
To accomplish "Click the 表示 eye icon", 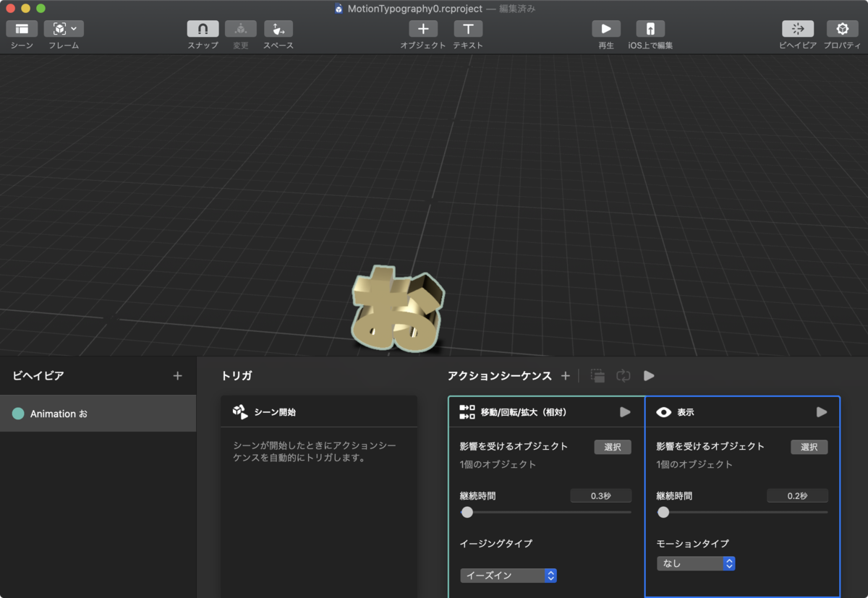I will click(663, 412).
